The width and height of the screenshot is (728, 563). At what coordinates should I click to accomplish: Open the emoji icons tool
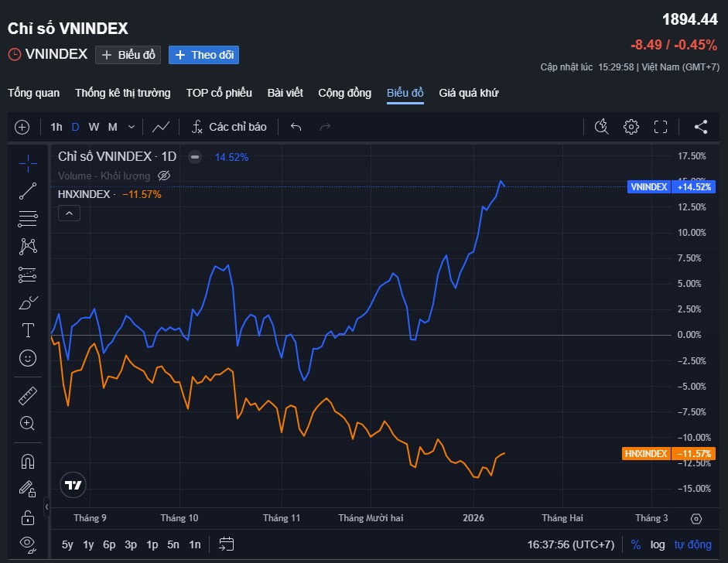click(28, 358)
